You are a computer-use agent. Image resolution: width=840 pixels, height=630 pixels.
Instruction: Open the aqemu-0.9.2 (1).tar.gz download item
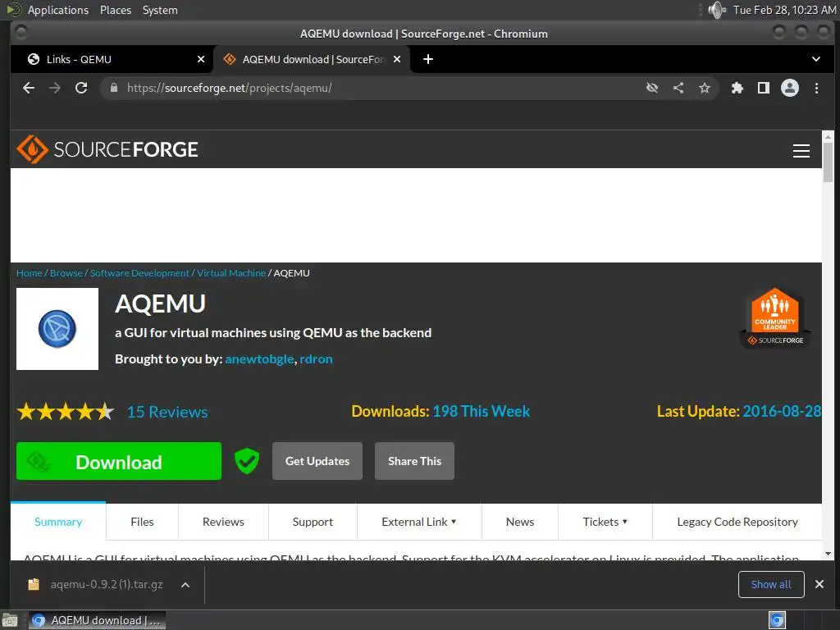pos(95,584)
